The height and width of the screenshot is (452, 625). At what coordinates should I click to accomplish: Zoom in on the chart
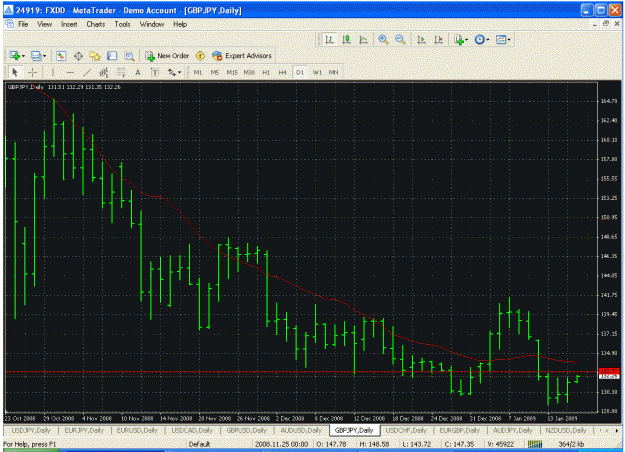[383, 39]
